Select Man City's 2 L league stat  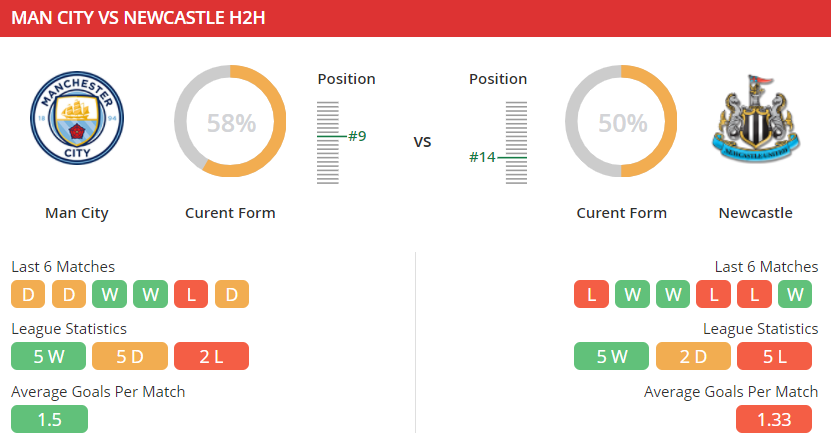(211, 356)
